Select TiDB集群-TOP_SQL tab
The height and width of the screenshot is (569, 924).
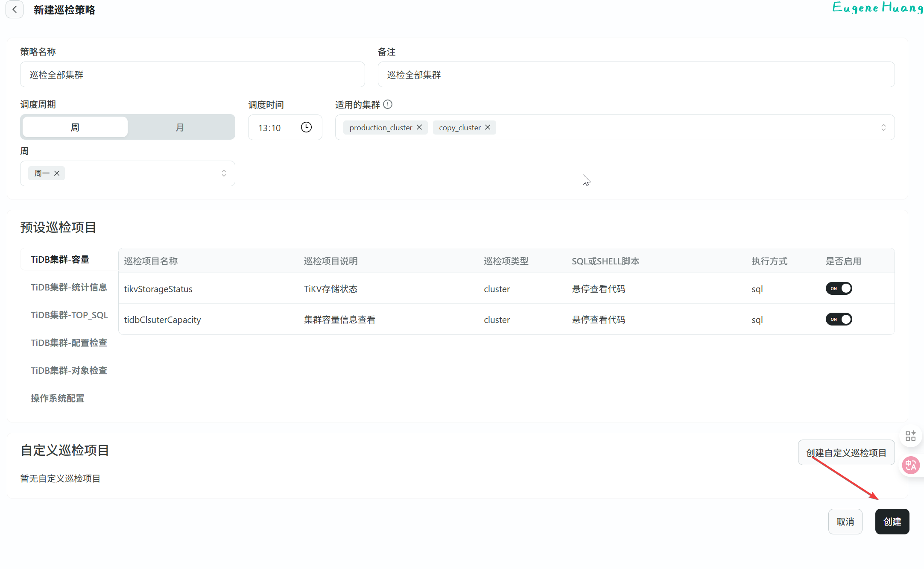69,315
